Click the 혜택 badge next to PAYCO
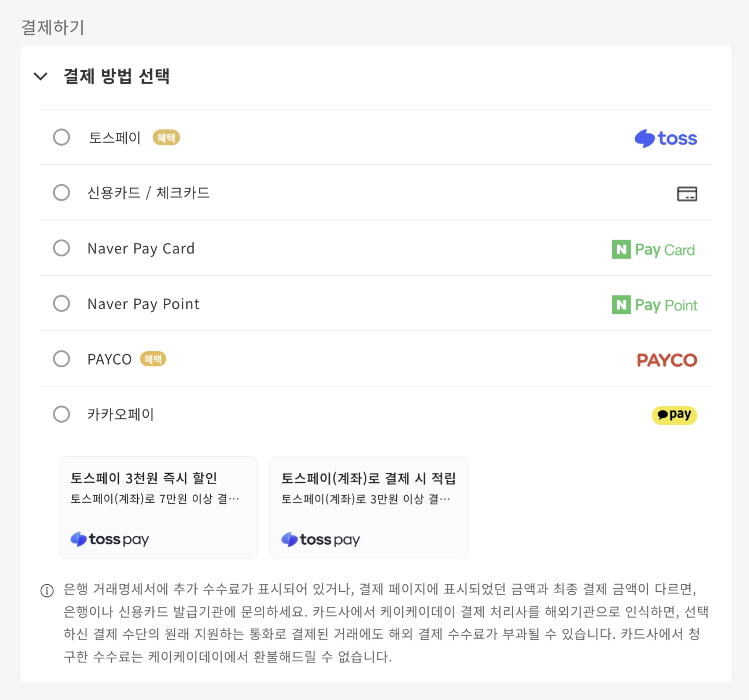The image size is (749, 700). (x=153, y=359)
